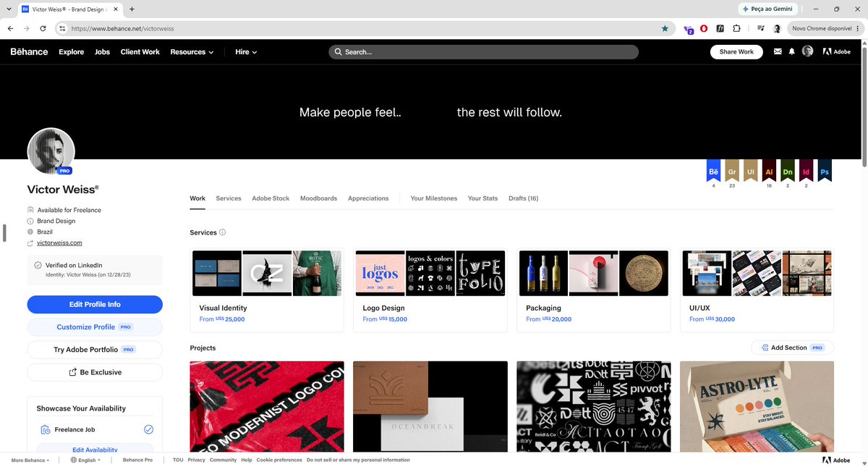
Task: Open a new browser tab
Action: click(132, 9)
